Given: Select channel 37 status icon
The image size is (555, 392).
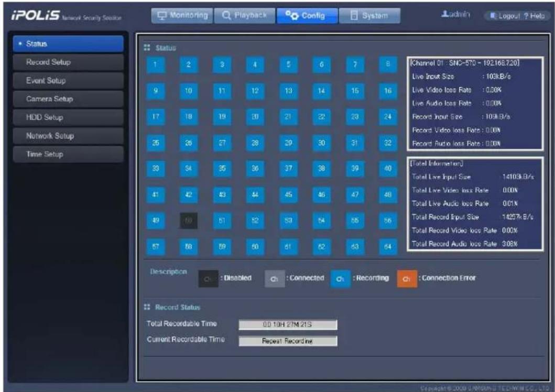Looking at the screenshot, I should [x=288, y=169].
